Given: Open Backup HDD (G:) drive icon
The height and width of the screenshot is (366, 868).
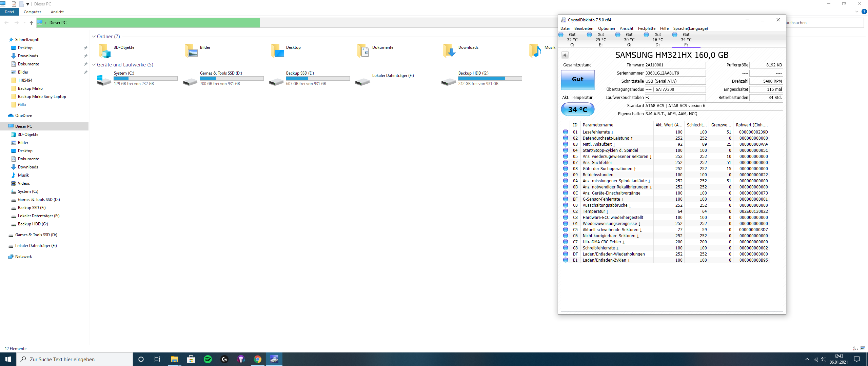Looking at the screenshot, I should point(448,81).
